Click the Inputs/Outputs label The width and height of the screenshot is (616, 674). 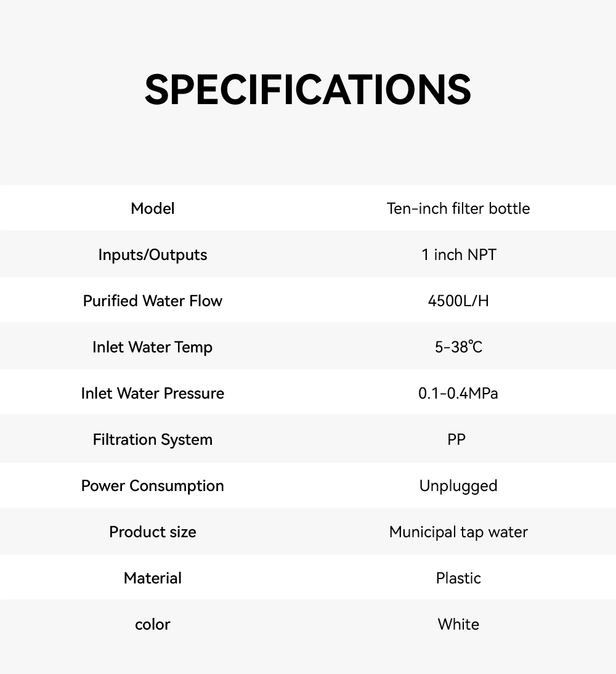pos(153,255)
